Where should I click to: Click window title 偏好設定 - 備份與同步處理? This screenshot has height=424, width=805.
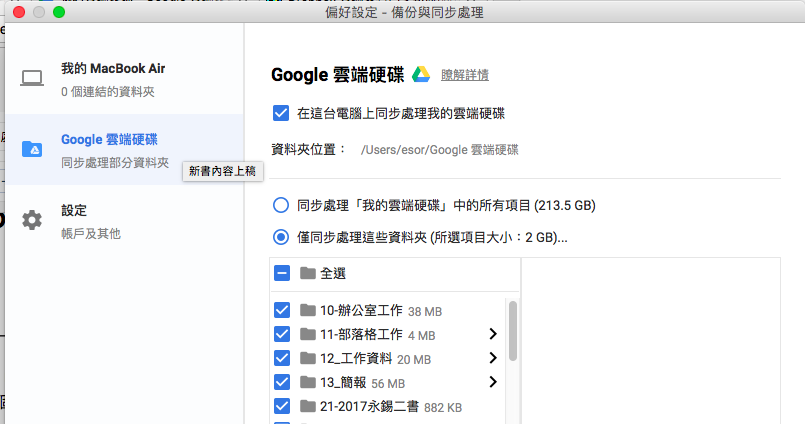click(404, 12)
